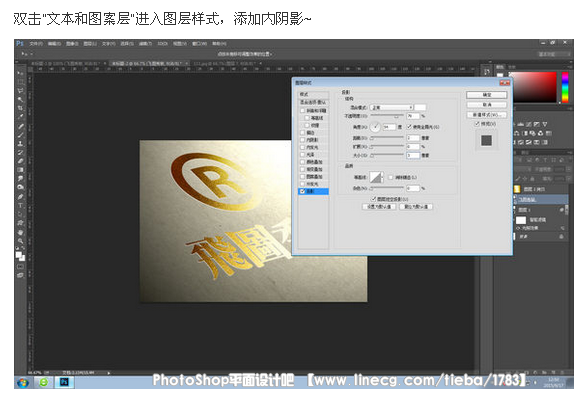
Task: Click the 大小 (Size) value field
Action: [413, 155]
